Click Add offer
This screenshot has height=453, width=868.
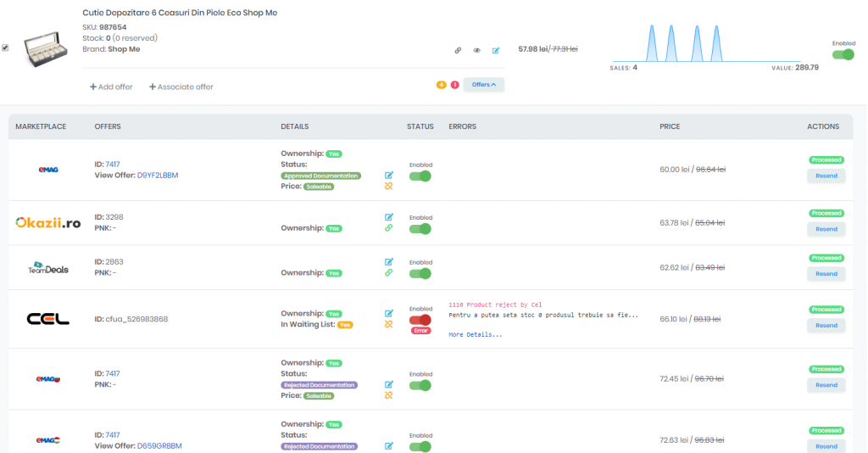point(111,87)
